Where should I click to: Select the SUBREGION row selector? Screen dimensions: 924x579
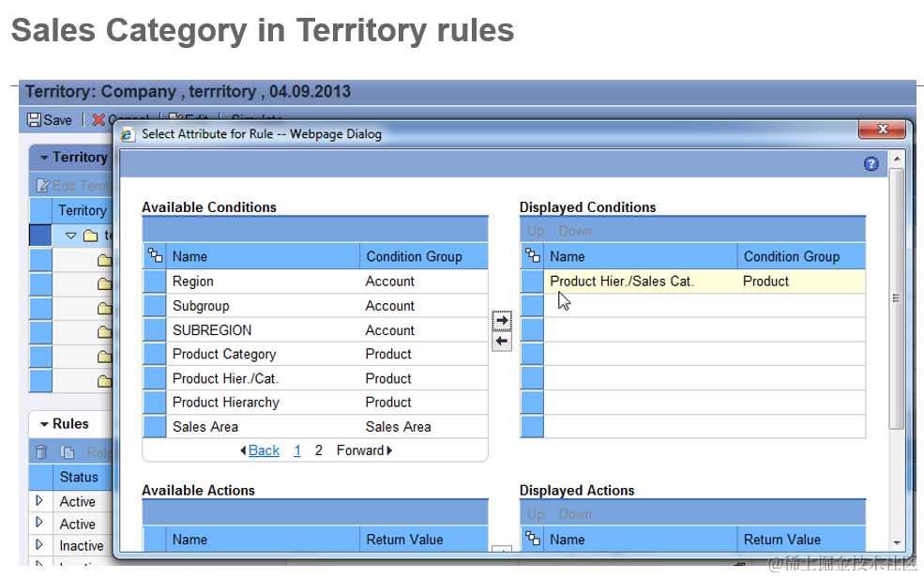tap(155, 329)
